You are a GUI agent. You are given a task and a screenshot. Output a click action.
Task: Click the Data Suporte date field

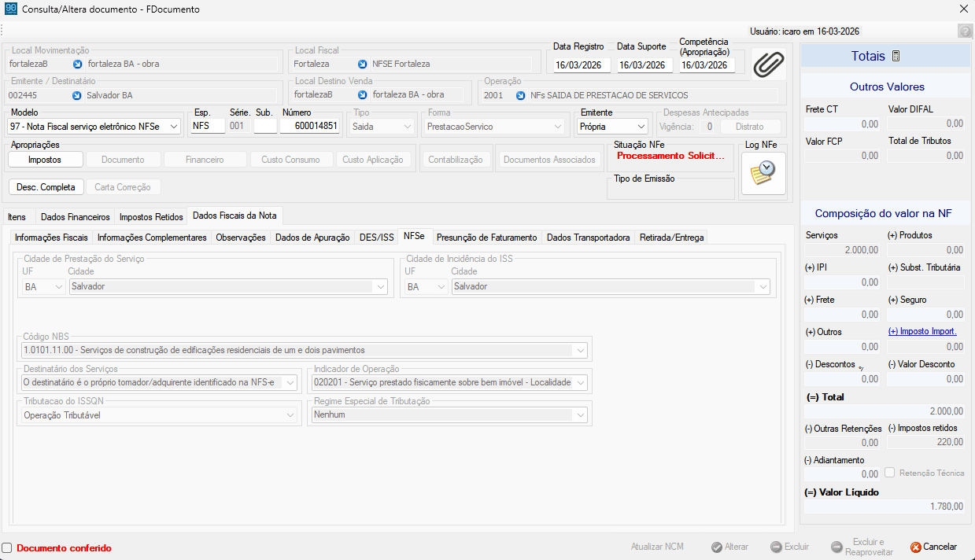644,65
